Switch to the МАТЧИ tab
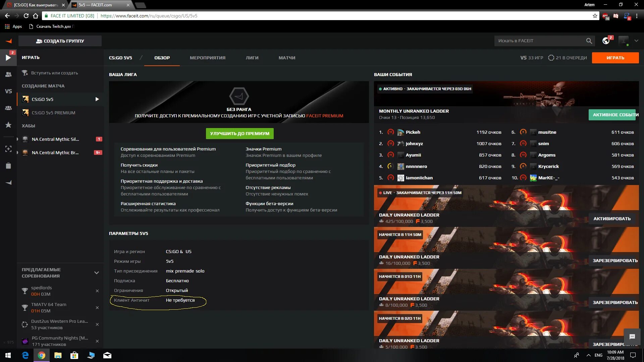The height and width of the screenshot is (362, 644). (x=287, y=58)
